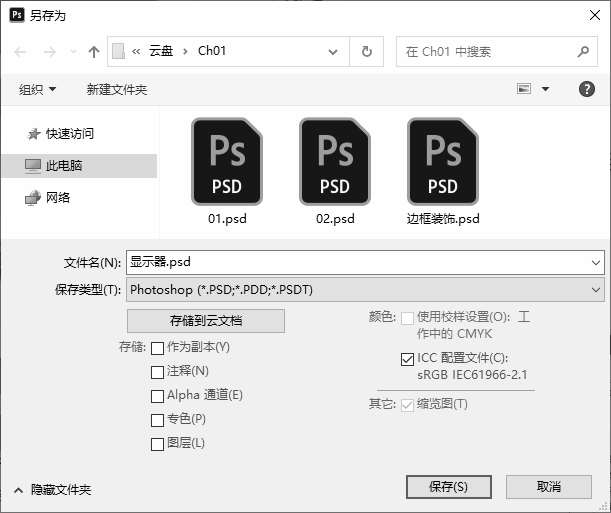Toggle Alpha 通道 checkbox
Screen dimensions: 611x513
(x=157, y=397)
